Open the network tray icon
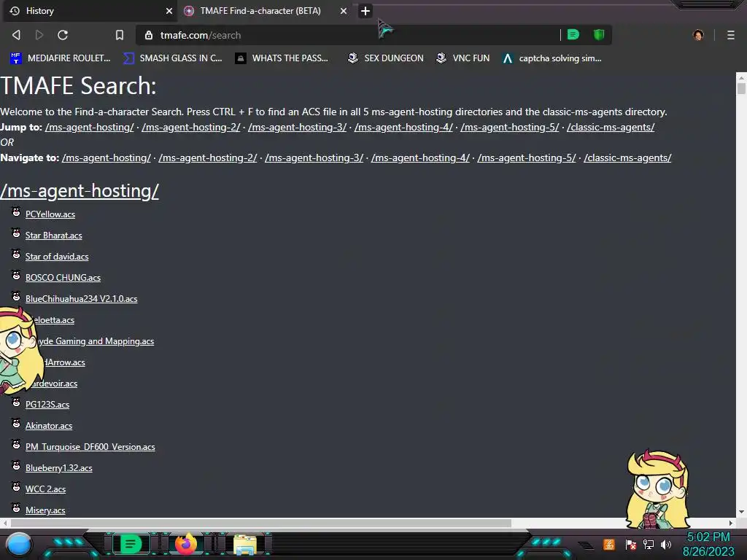Screen dimensions: 747x560 pos(649,544)
